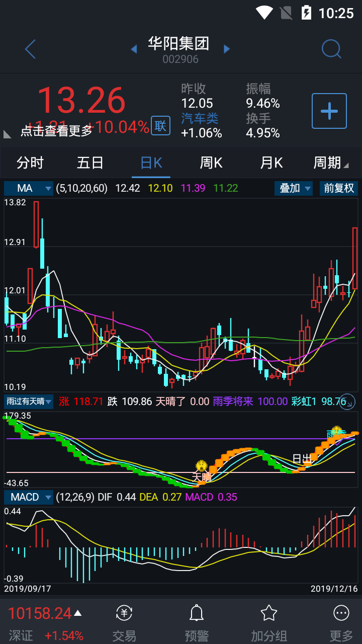Image resolution: width=362 pixels, height=644 pixels.
Task: Expand the 周期 period menu
Action: (330, 163)
